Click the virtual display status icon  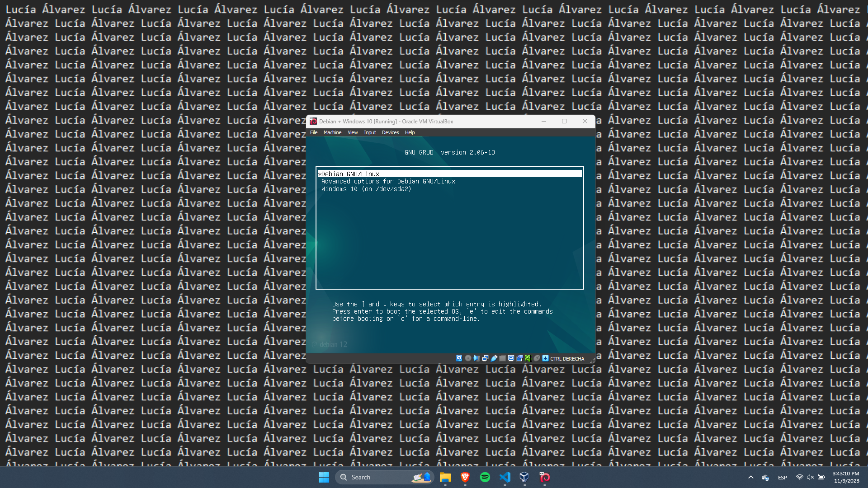tap(511, 358)
